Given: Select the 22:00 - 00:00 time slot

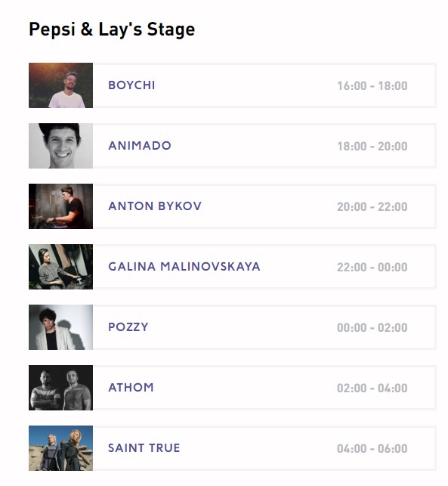Looking at the screenshot, I should (372, 267).
